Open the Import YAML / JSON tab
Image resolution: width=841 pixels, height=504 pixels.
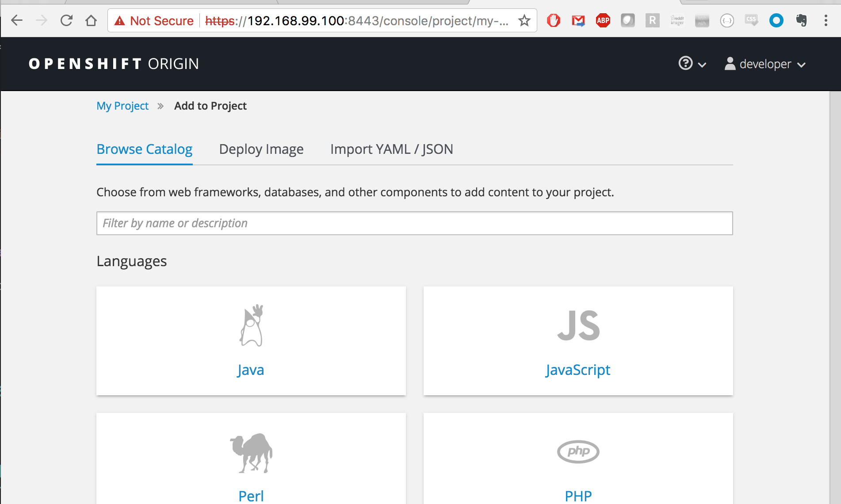pyautogui.click(x=392, y=149)
